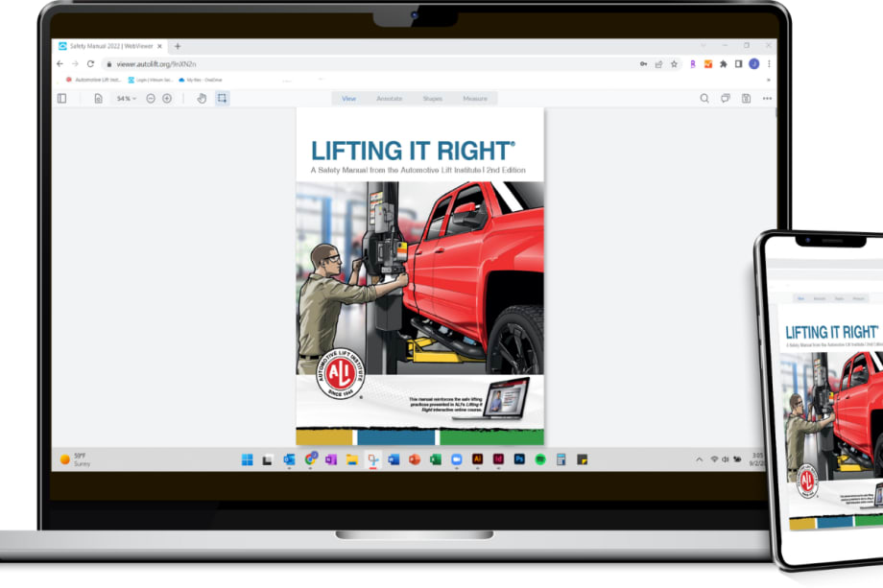Switch to the Shapes tab
The image size is (883, 588).
click(433, 99)
